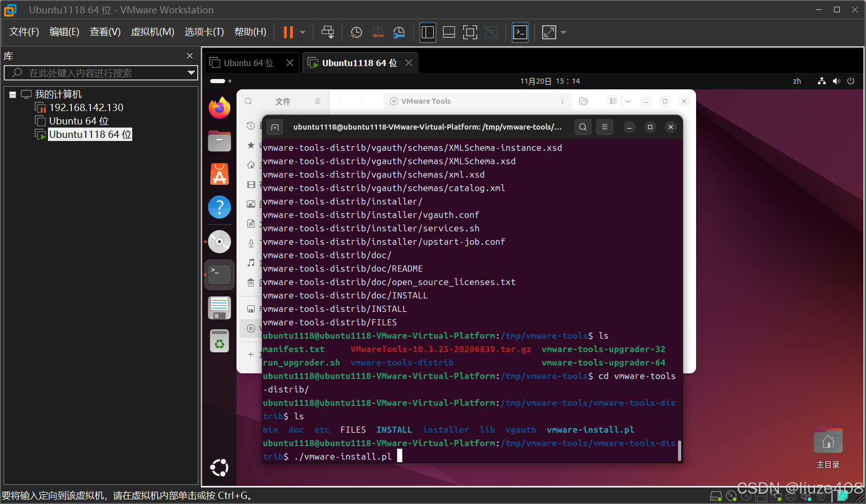Click search-in-folder icon in Files window
This screenshot has height=504, width=866.
coord(584,101)
